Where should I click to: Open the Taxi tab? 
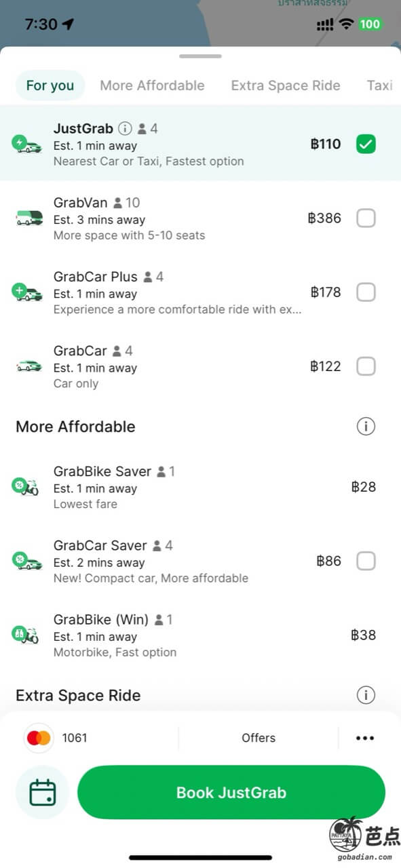pos(380,85)
